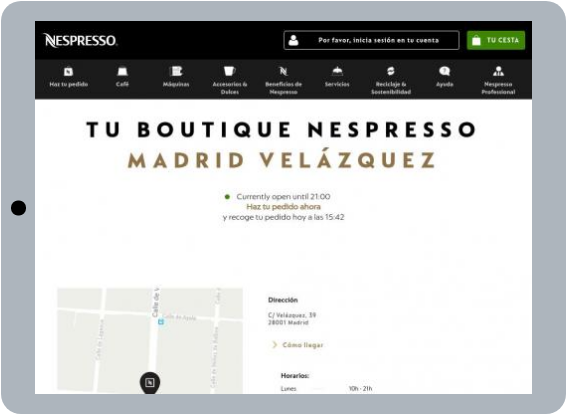Image resolution: width=567 pixels, height=415 pixels.
Task: Click the 'Dirección' heading
Action: tap(283, 300)
